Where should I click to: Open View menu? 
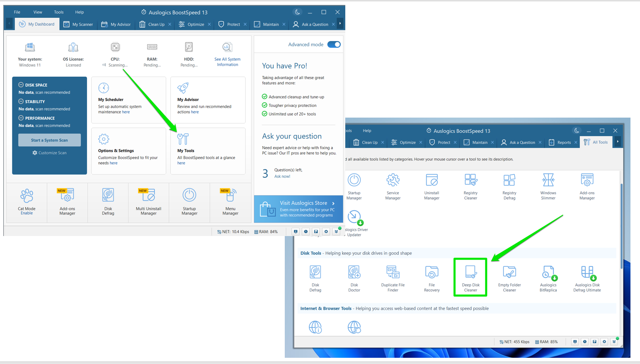click(x=38, y=12)
